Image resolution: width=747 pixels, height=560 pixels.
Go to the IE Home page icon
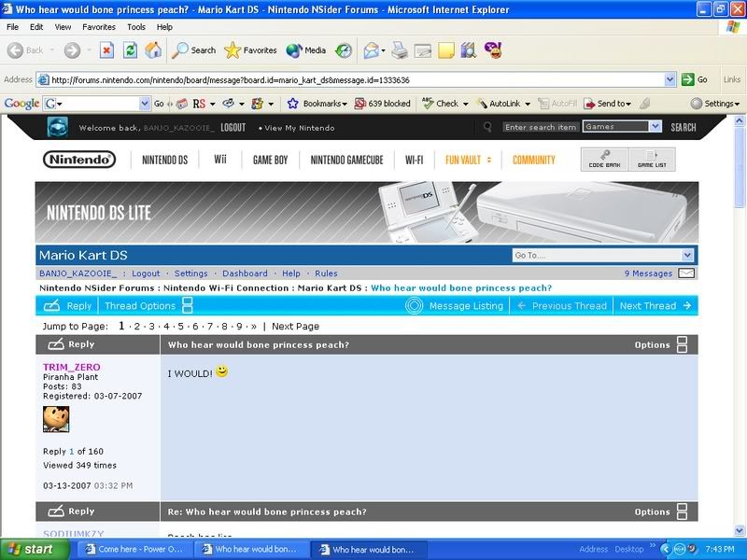click(153, 50)
